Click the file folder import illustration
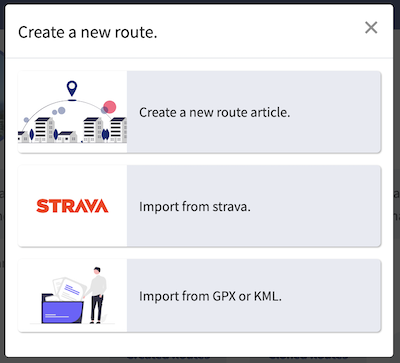This screenshot has height=363, width=400. pos(72,296)
